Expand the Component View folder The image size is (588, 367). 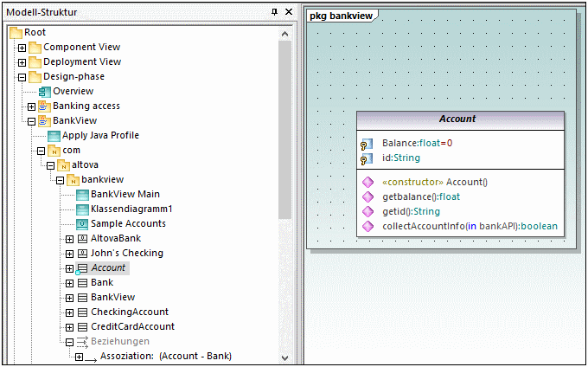(22, 47)
